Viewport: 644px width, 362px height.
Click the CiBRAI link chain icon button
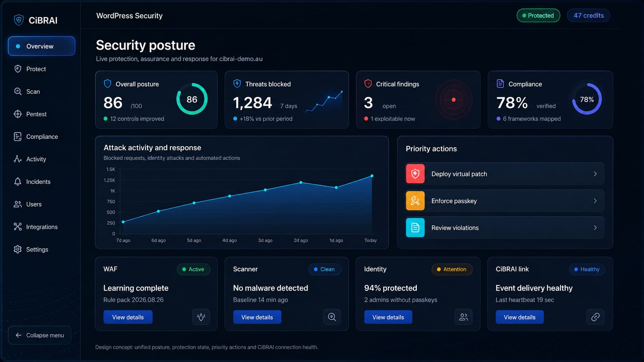595,317
